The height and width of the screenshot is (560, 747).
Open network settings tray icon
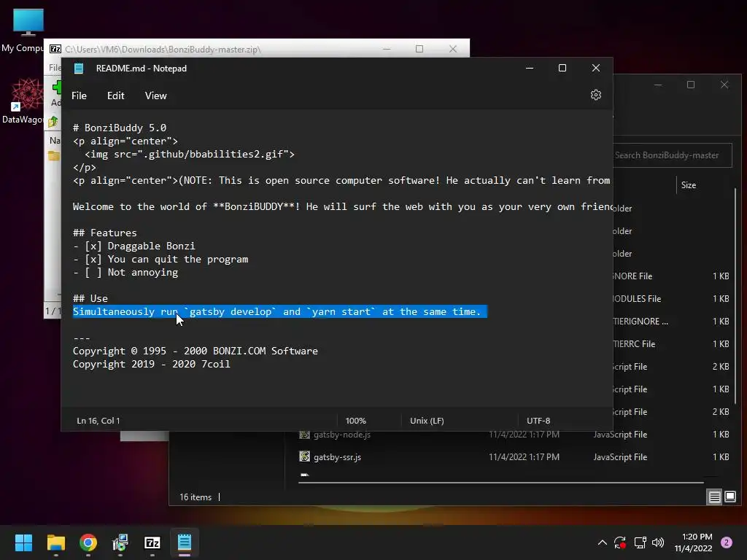[640, 542]
